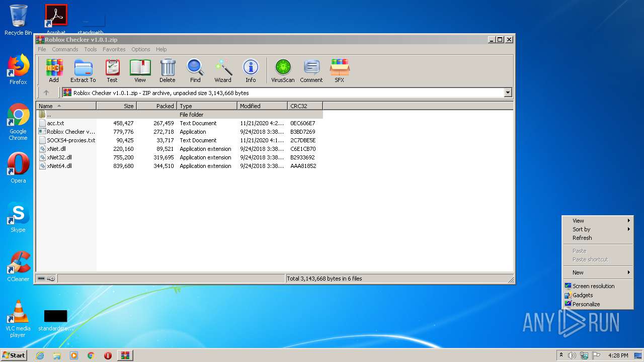This screenshot has width=644, height=362.
Task: Click WinRAR taskbar button
Action: click(x=125, y=355)
